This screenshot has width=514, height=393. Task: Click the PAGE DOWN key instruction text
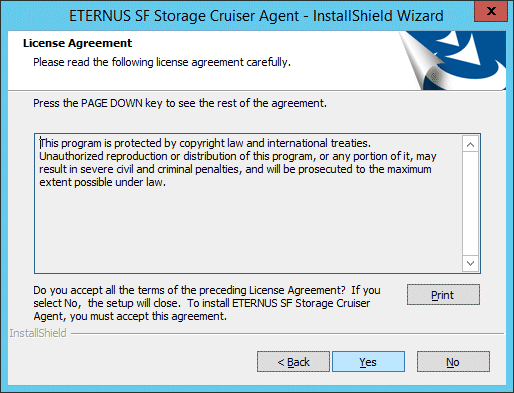180,103
